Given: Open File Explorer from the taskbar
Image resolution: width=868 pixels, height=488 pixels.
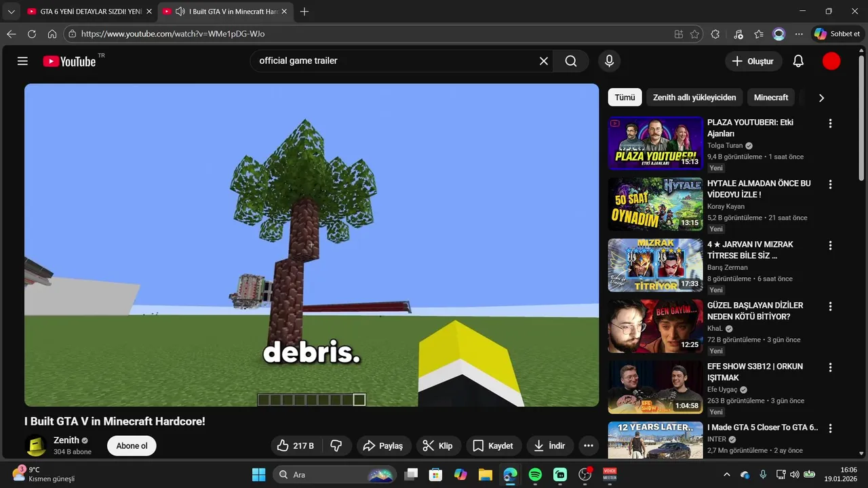Looking at the screenshot, I should (x=485, y=474).
